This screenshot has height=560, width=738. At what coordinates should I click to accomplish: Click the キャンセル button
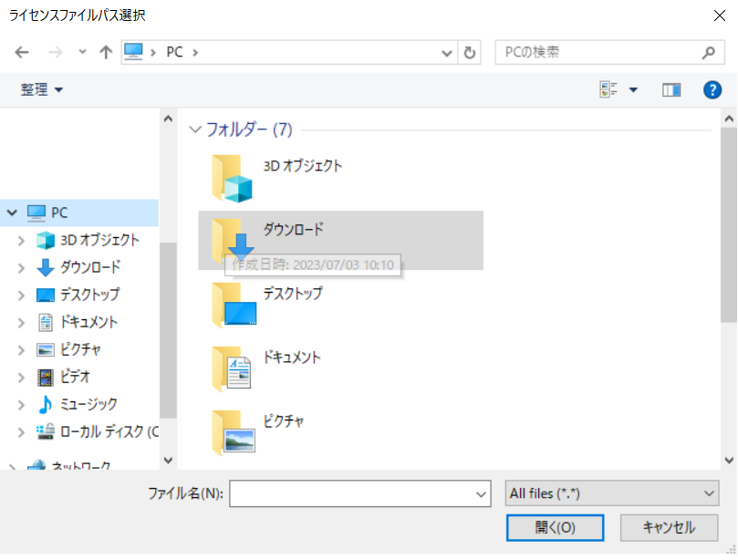tap(669, 527)
